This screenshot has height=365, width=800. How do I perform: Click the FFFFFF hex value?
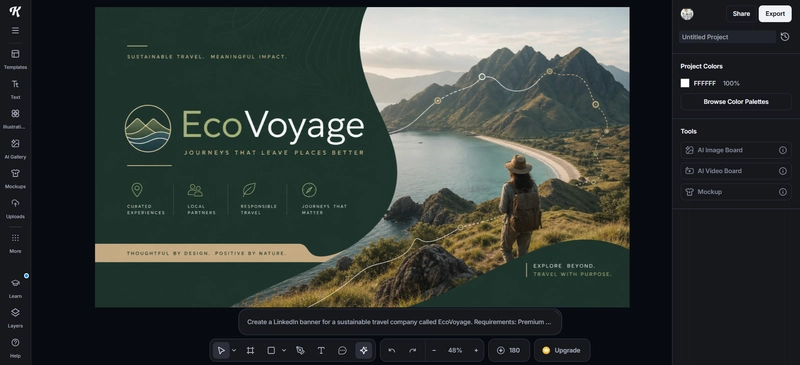(x=705, y=83)
